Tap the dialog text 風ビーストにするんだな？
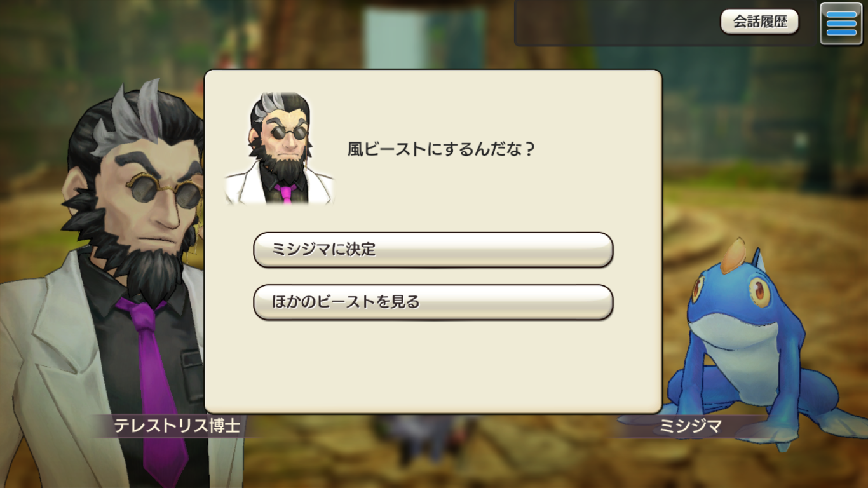The height and width of the screenshot is (488, 868). click(x=441, y=150)
